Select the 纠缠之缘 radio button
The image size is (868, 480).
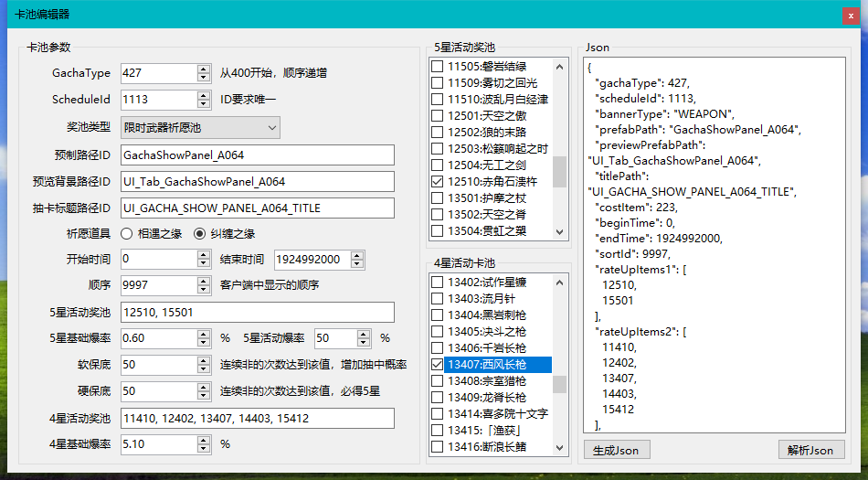[199, 233]
